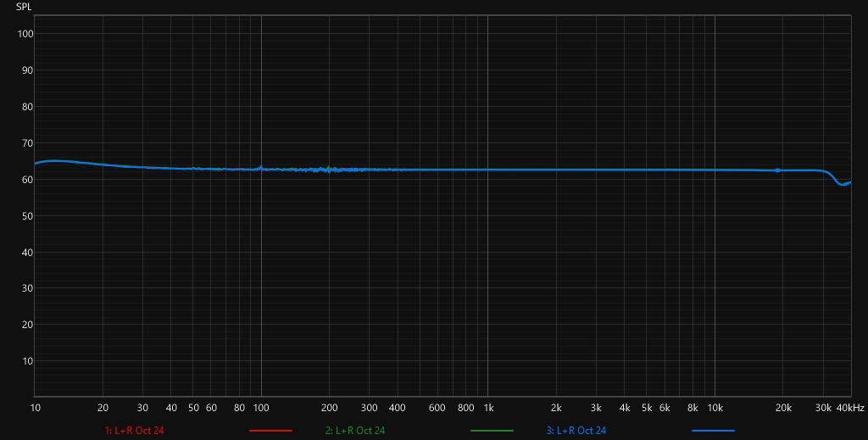Click the trace hump near 12 Hz
This screenshot has height=440, width=868.
(53, 161)
